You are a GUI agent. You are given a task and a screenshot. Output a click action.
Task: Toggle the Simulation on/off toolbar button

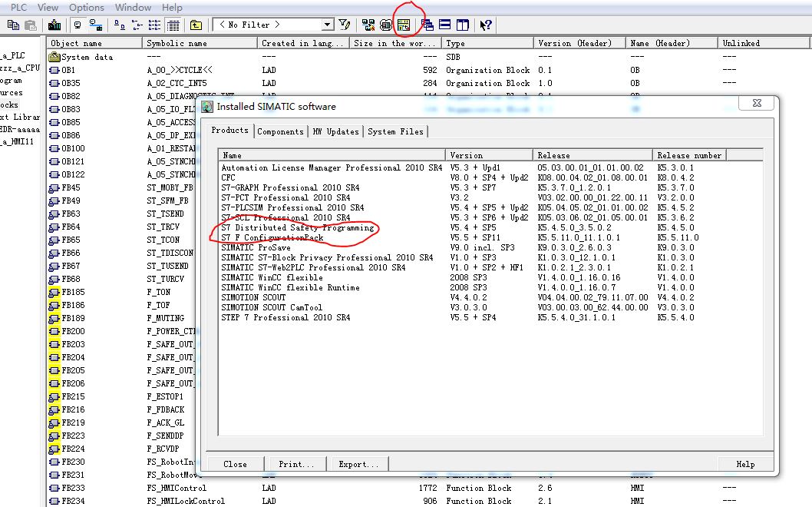(386, 25)
